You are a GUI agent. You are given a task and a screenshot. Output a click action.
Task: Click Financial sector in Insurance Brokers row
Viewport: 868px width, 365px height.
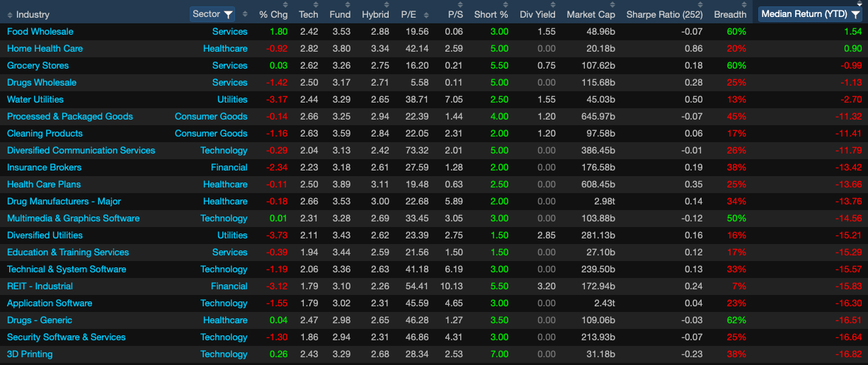(x=229, y=168)
